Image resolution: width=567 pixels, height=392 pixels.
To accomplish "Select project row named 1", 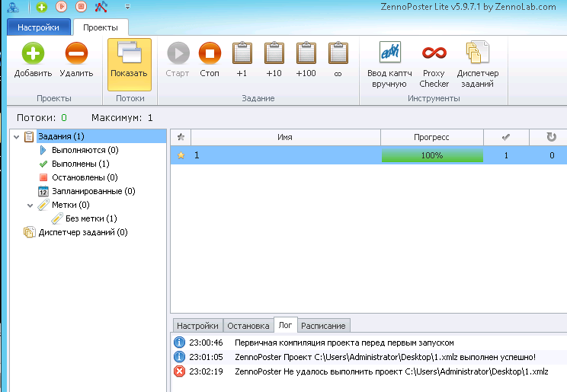I will 369,155.
